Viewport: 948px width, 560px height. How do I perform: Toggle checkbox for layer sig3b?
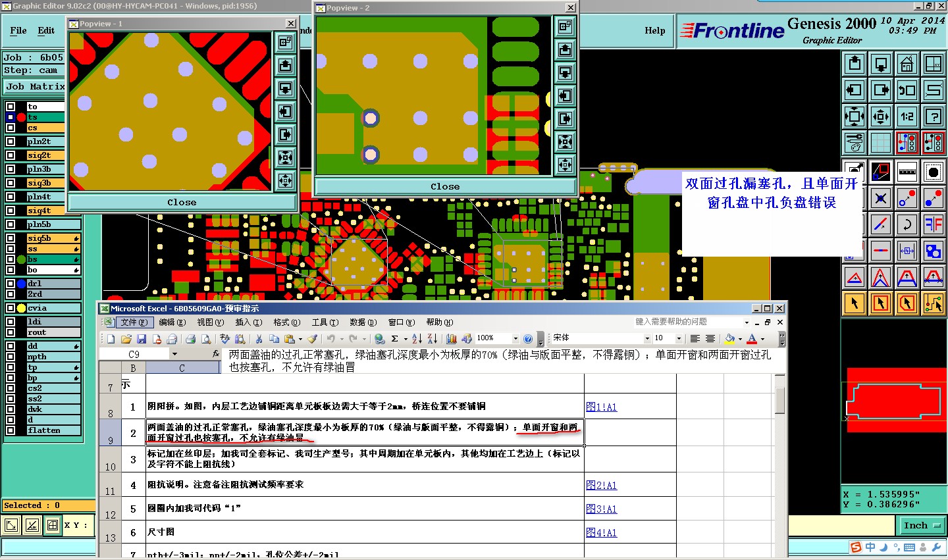[x=11, y=183]
